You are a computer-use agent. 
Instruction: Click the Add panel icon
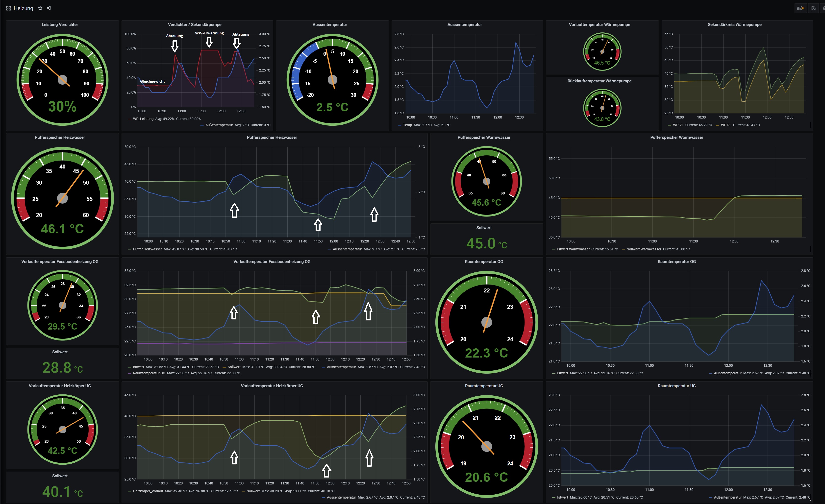(800, 8)
